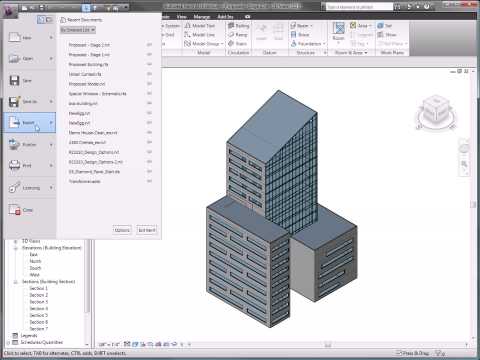The image size is (480, 360).
Task: Choose Licensing in the application menu
Action: (x=30, y=188)
